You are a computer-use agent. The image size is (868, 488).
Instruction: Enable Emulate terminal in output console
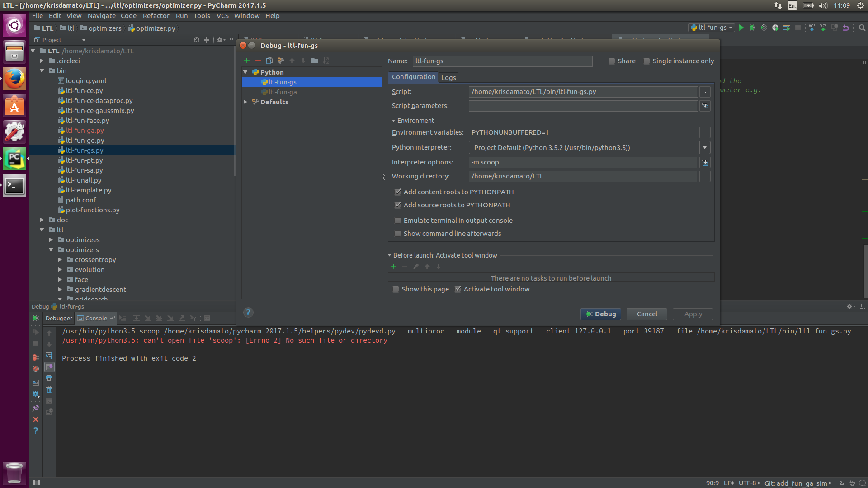point(397,221)
